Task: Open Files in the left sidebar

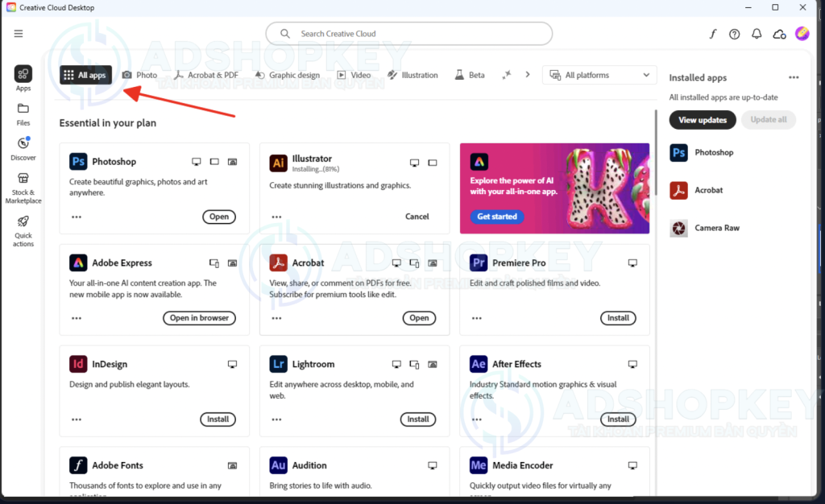Action: 23,114
